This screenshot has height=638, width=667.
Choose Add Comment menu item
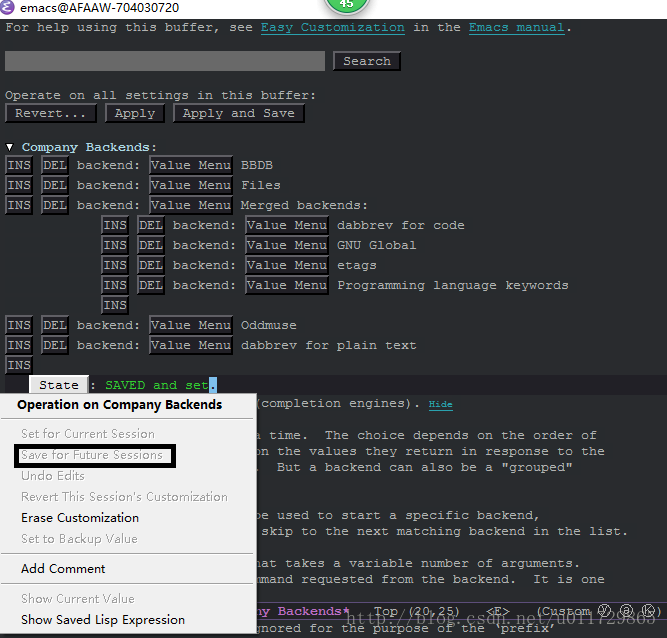coord(63,569)
